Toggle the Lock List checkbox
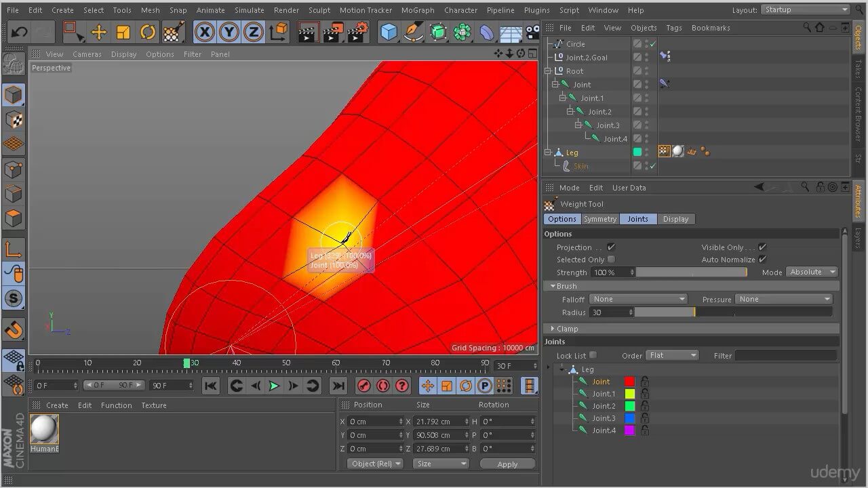 [x=593, y=355]
